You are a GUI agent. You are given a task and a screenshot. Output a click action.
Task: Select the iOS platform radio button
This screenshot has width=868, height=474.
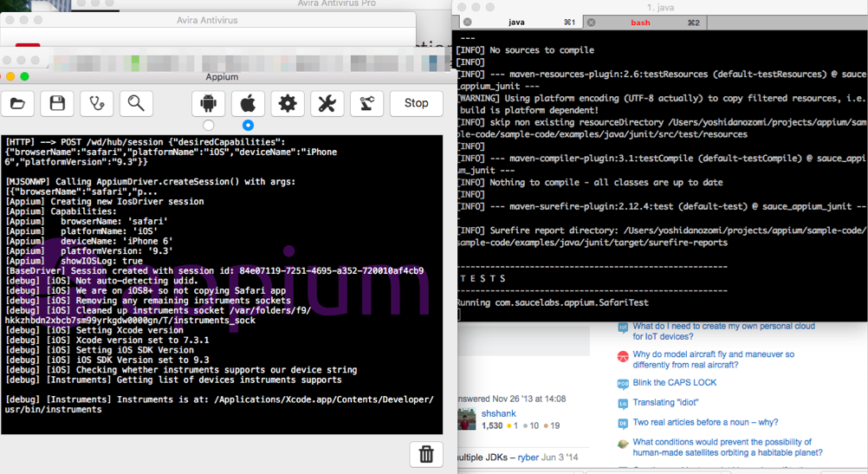tap(248, 125)
